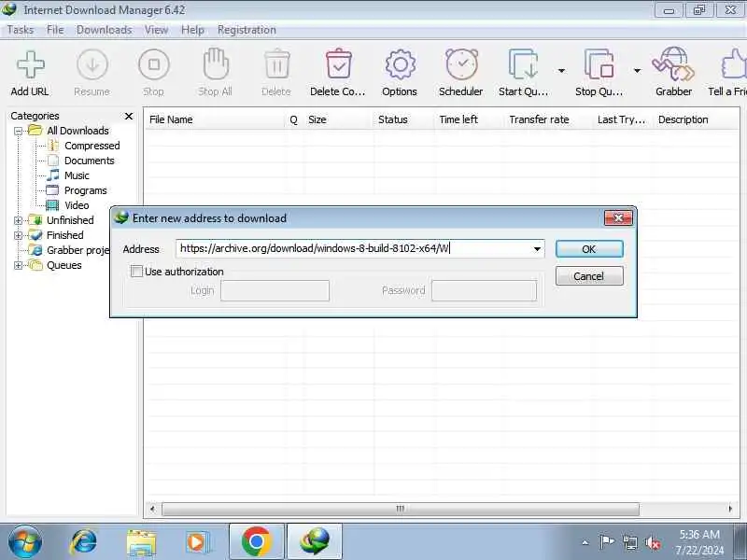Open the Tasks menu

click(21, 30)
